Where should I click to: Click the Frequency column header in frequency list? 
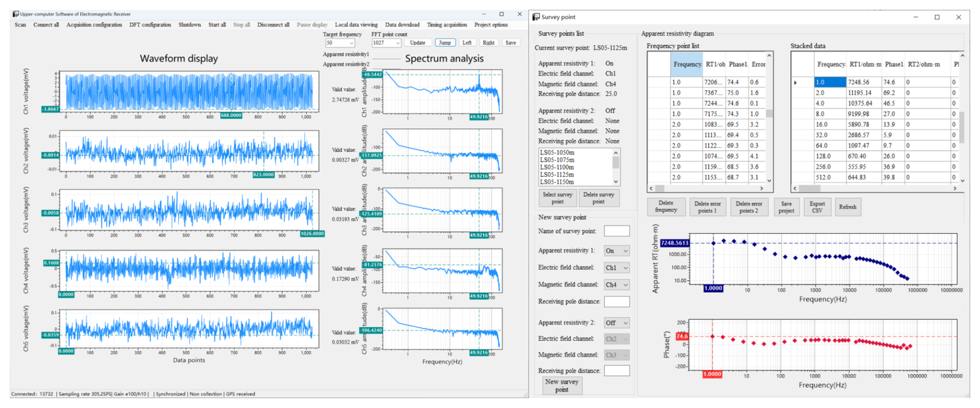(687, 64)
